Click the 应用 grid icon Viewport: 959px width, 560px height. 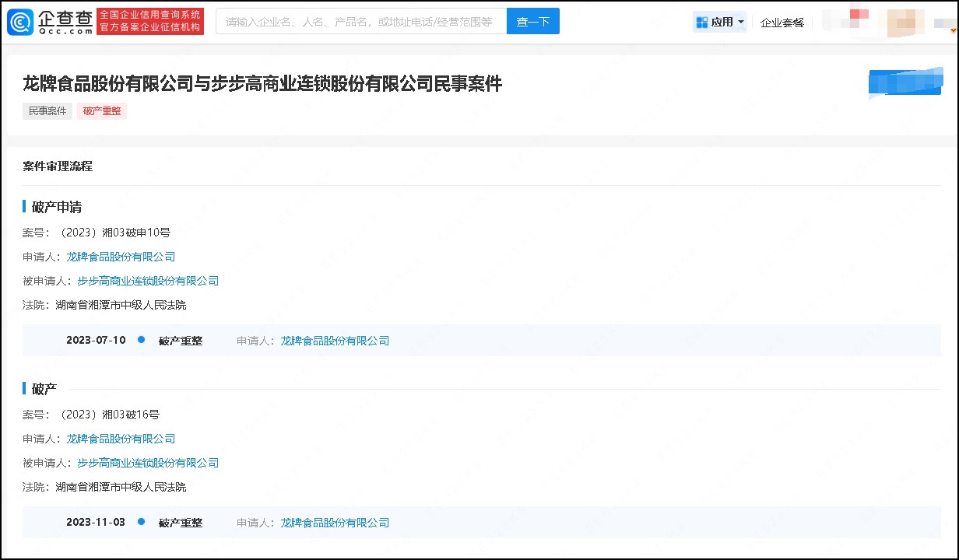702,23
